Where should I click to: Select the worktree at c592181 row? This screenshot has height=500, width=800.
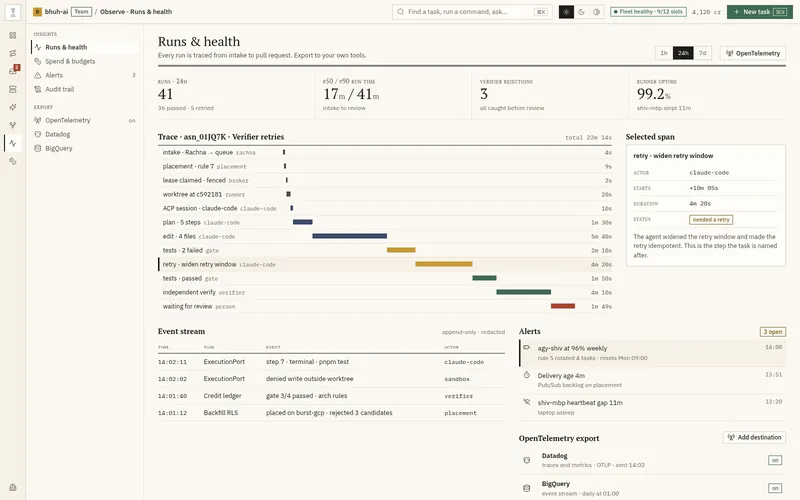(385, 194)
